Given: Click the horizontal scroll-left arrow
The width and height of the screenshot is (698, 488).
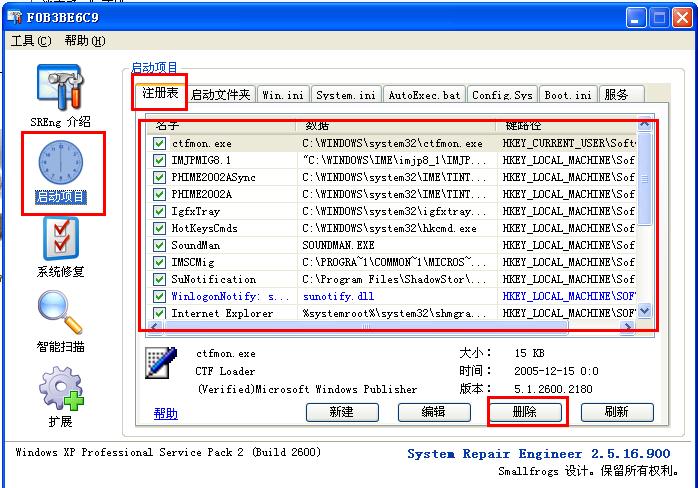Looking at the screenshot, I should click(154, 326).
